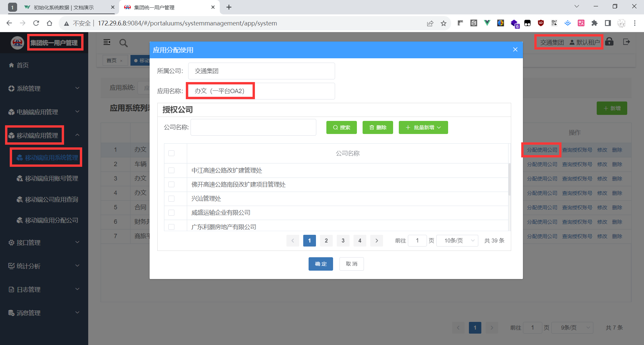The width and height of the screenshot is (644, 345).
Task: Click the 所属公司 input field
Action: (262, 71)
